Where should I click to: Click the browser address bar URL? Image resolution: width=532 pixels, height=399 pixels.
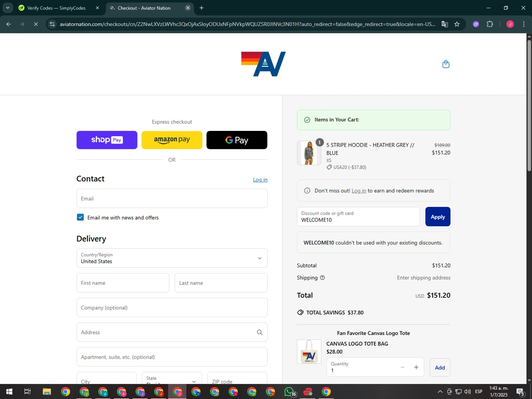point(247,24)
